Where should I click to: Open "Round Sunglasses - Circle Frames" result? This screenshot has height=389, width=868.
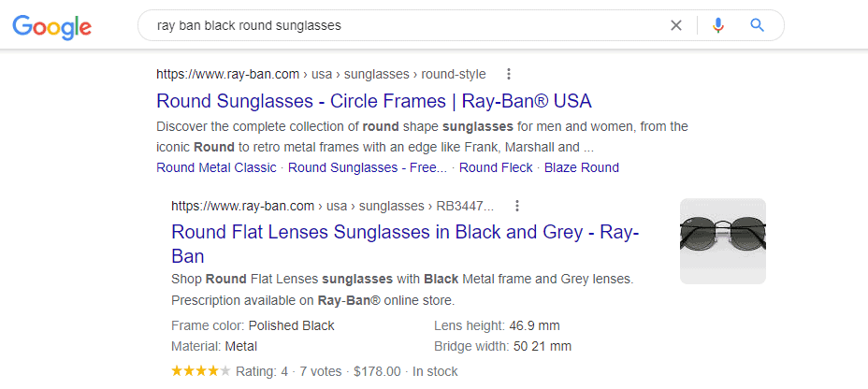(374, 101)
